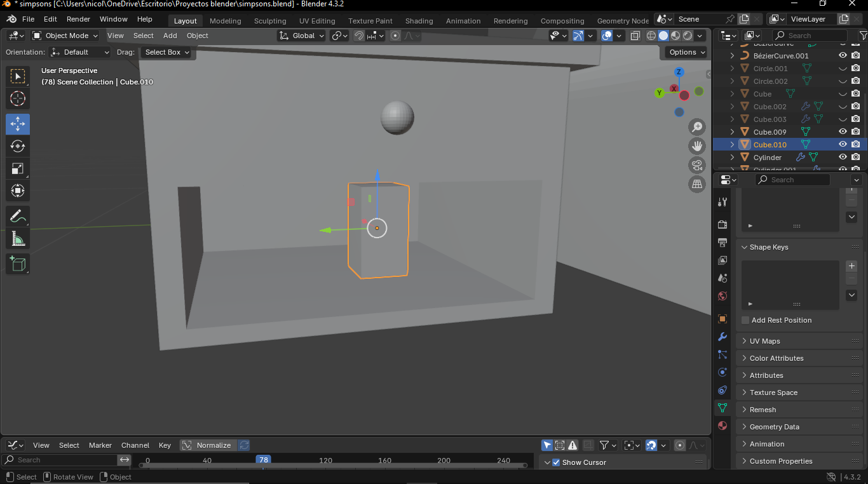Click the viewport zoom magnifier icon
The image size is (868, 484).
(x=697, y=127)
